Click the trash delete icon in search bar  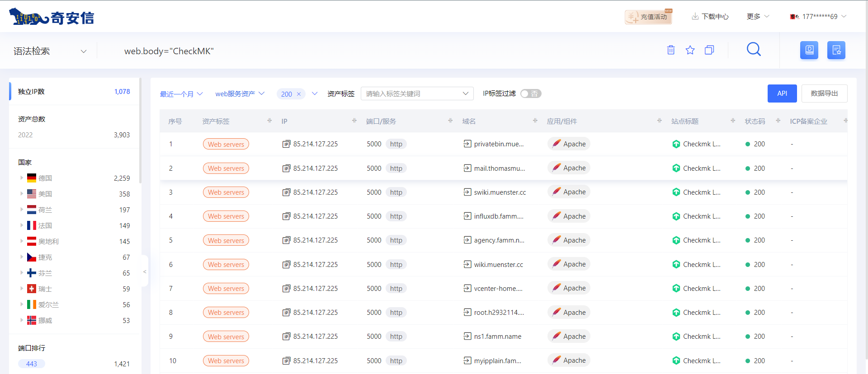[671, 50]
